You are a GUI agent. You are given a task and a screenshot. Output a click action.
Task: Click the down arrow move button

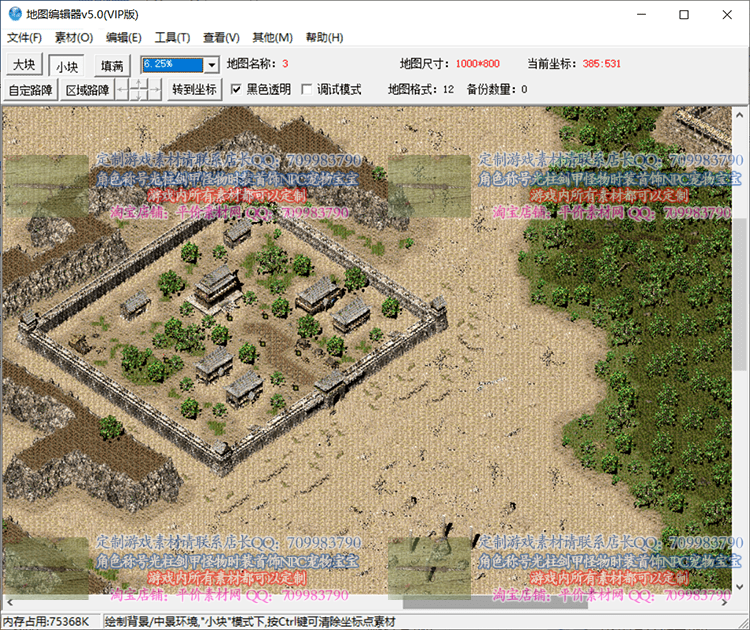tap(138, 96)
